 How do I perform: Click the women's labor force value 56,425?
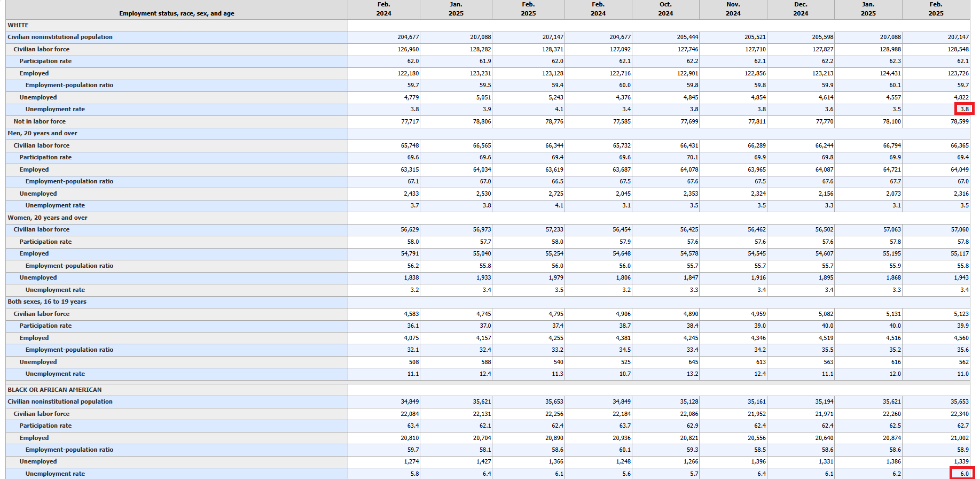(x=689, y=229)
